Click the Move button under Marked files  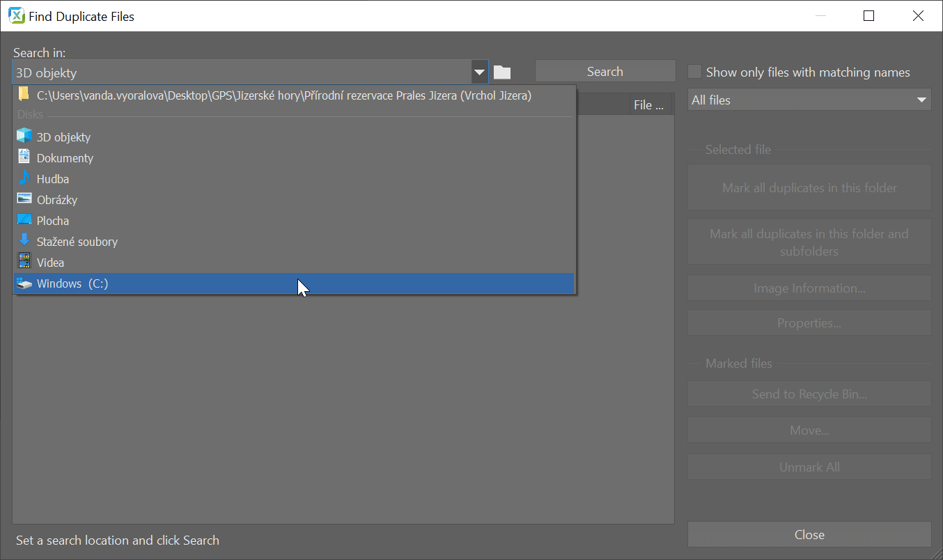point(809,430)
